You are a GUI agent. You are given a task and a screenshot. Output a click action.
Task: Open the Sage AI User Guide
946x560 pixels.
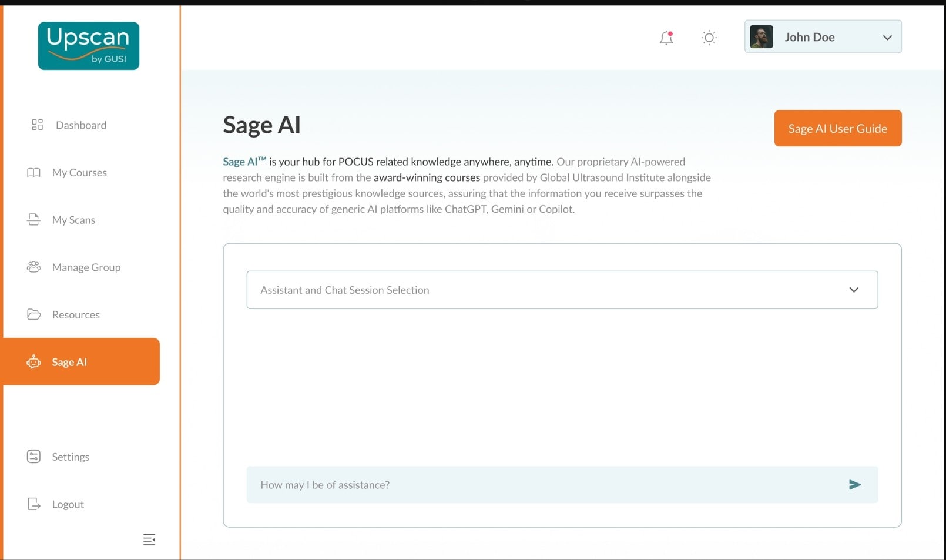837,128
